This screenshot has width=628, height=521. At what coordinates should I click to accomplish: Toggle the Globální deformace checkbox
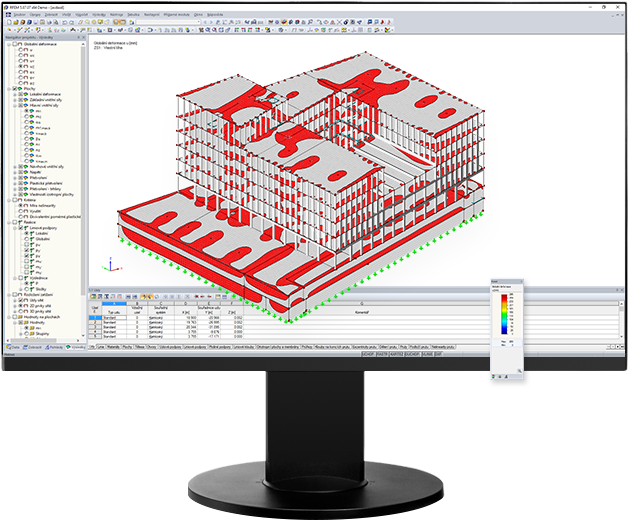coord(15,44)
